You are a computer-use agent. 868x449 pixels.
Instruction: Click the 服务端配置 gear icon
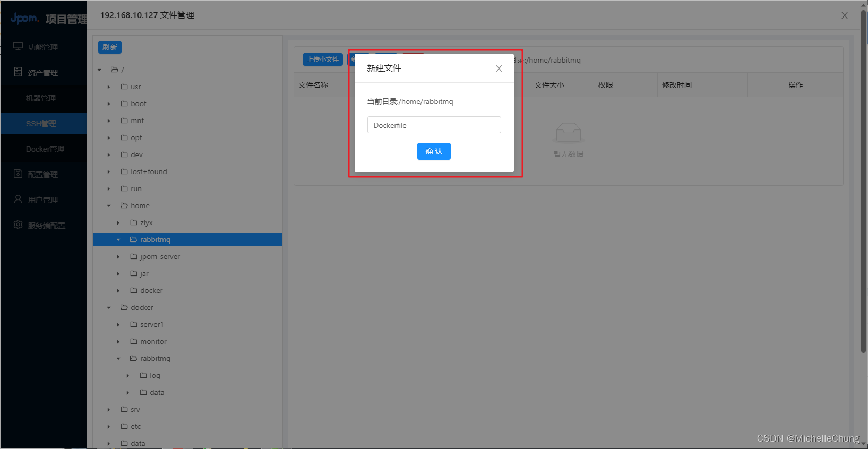point(18,225)
